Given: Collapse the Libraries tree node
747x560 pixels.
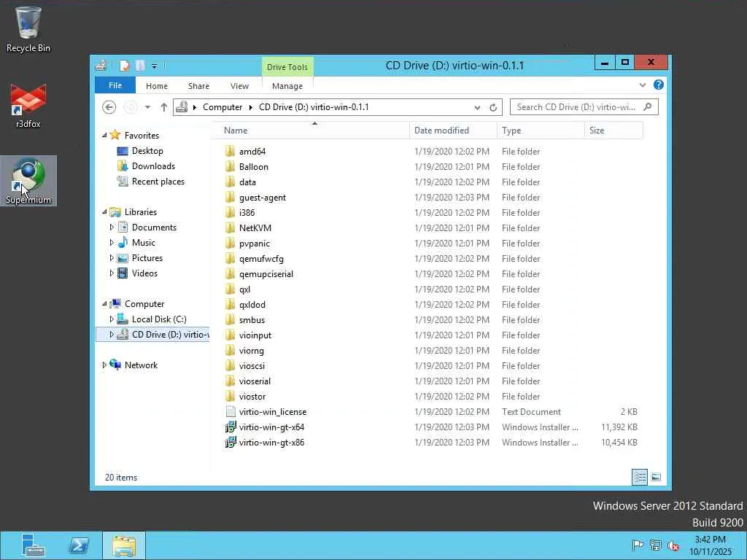Looking at the screenshot, I should (104, 212).
